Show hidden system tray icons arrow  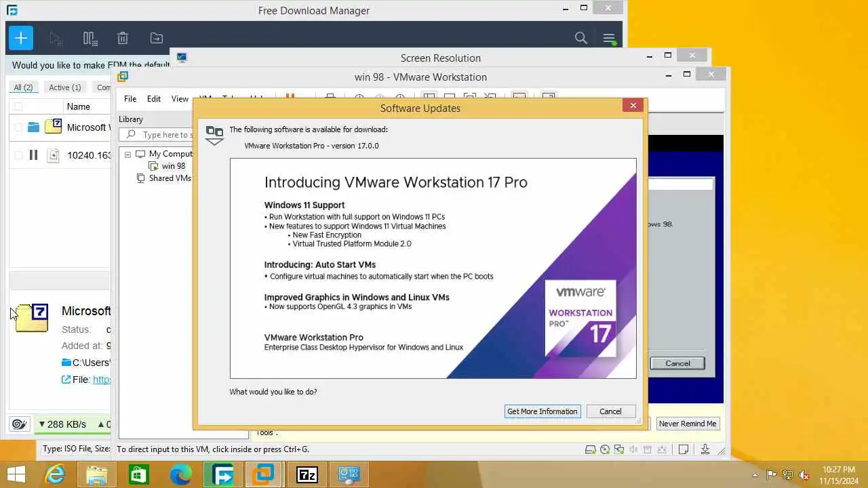(755, 475)
